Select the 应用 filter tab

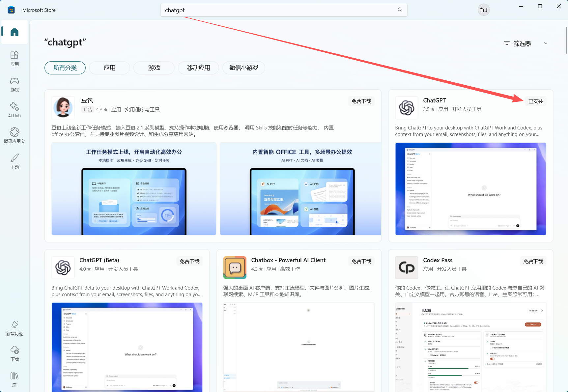click(109, 68)
